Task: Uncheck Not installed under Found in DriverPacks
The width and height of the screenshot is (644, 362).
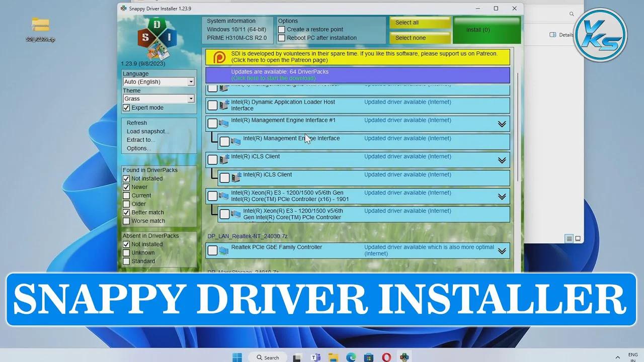Action: pyautogui.click(x=126, y=178)
